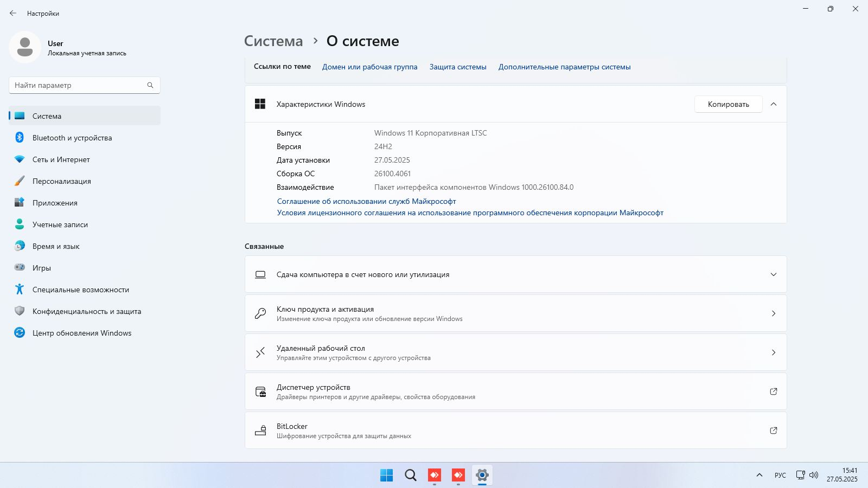The width and height of the screenshot is (868, 488).
Task: Click the Специальные возможности accessibility icon
Action: coord(20,290)
